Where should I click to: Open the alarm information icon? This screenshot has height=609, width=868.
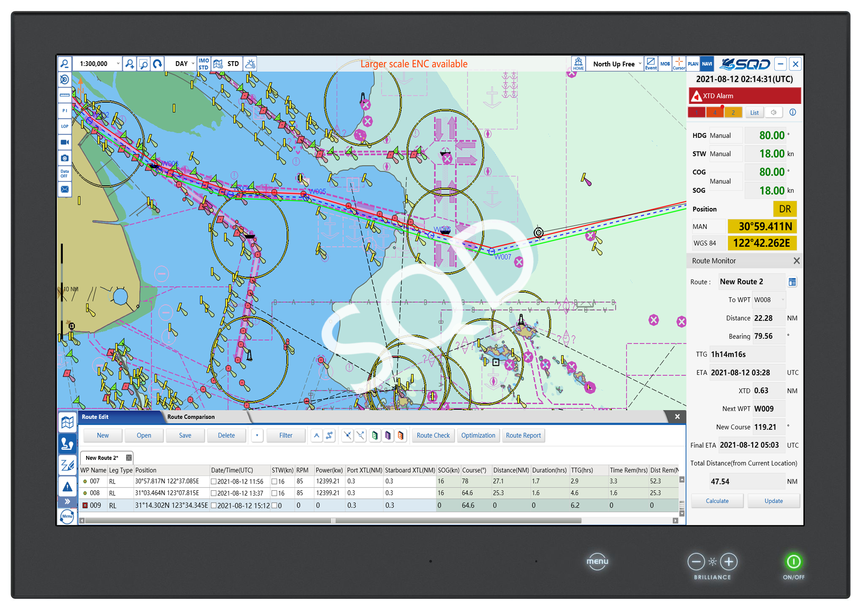point(792,112)
